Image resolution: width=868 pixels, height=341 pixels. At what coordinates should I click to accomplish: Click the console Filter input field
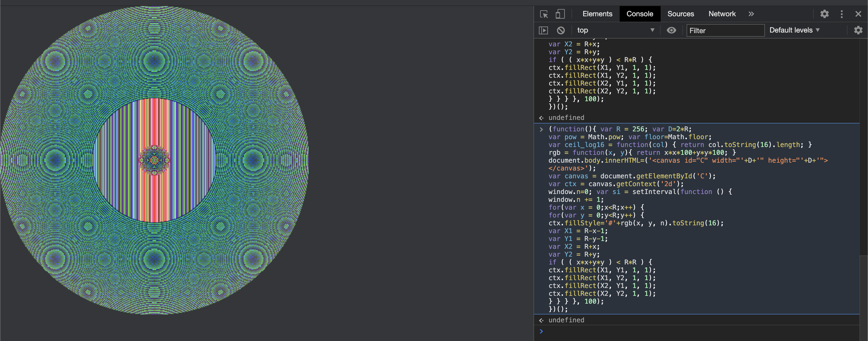point(725,31)
